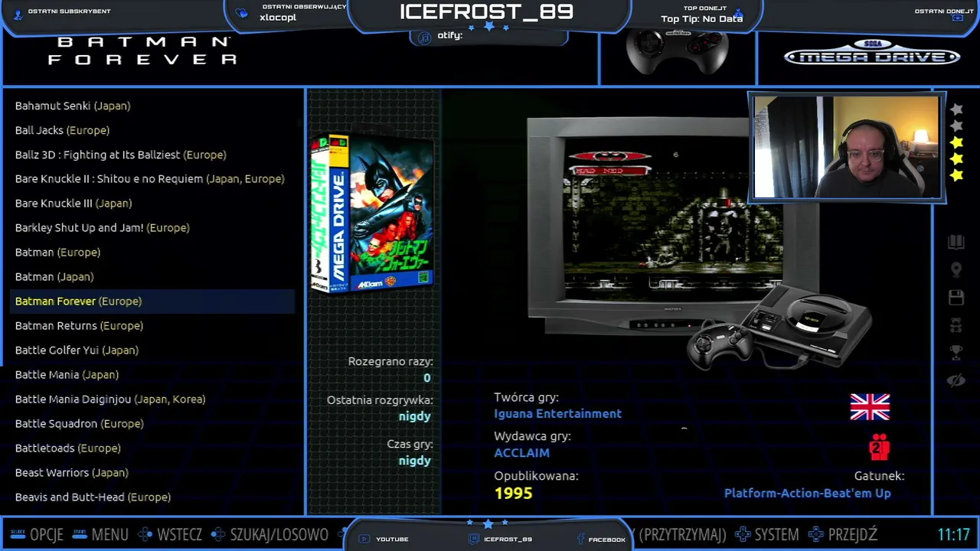Click the Mega Drive controller image in header
This screenshot has width=980, height=551.
pyautogui.click(x=677, y=51)
